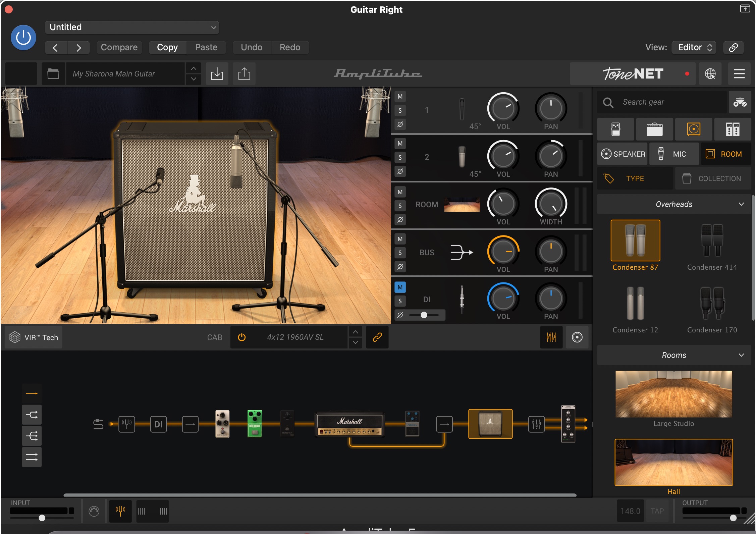Click the Copy button

tap(167, 47)
